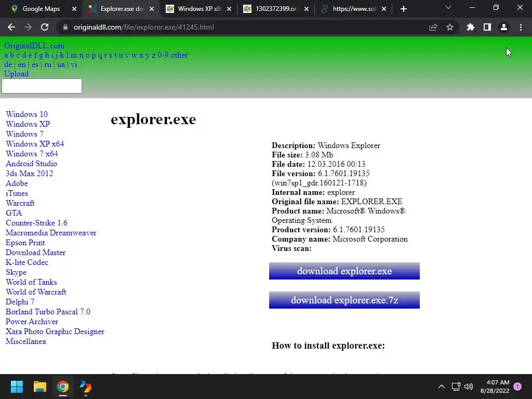Switch site language to 'de'
The width and height of the screenshot is (532, 399).
(8, 64)
